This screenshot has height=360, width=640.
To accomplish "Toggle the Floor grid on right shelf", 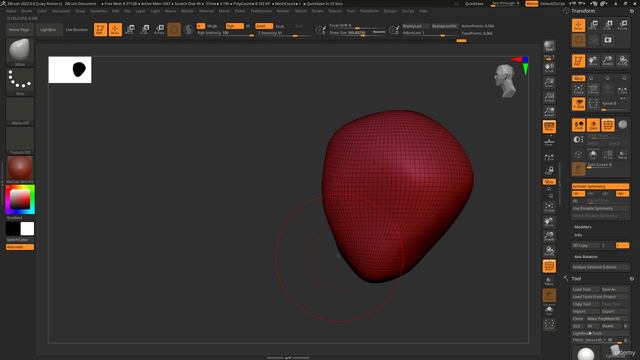I will (x=549, y=141).
